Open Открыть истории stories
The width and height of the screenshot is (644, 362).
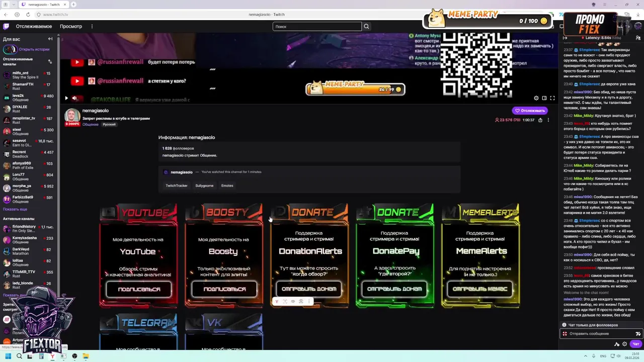[34, 49]
